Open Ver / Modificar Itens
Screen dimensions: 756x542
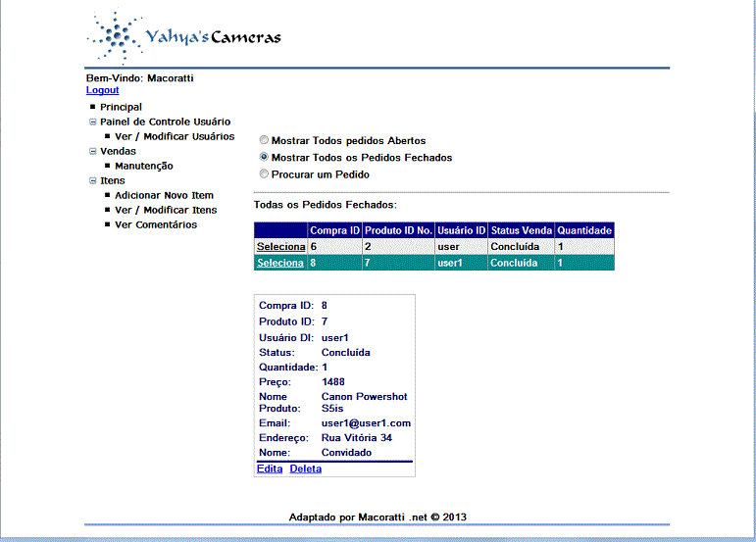tap(166, 210)
